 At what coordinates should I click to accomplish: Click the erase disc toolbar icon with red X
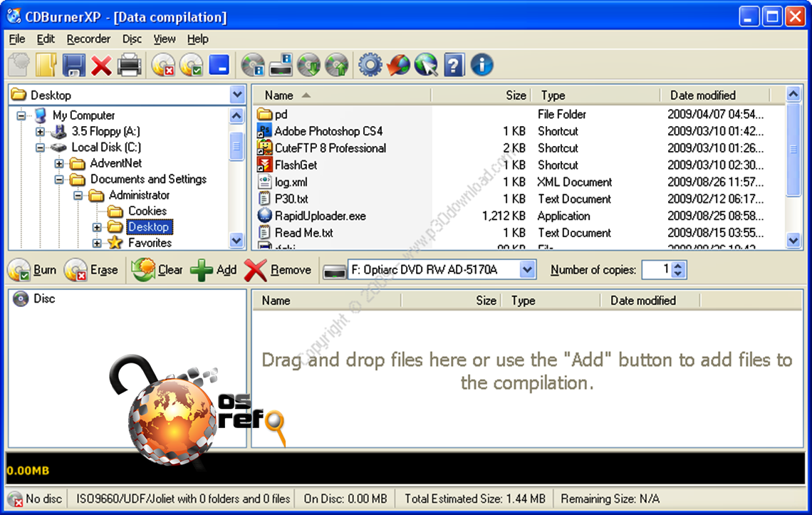coord(163,66)
